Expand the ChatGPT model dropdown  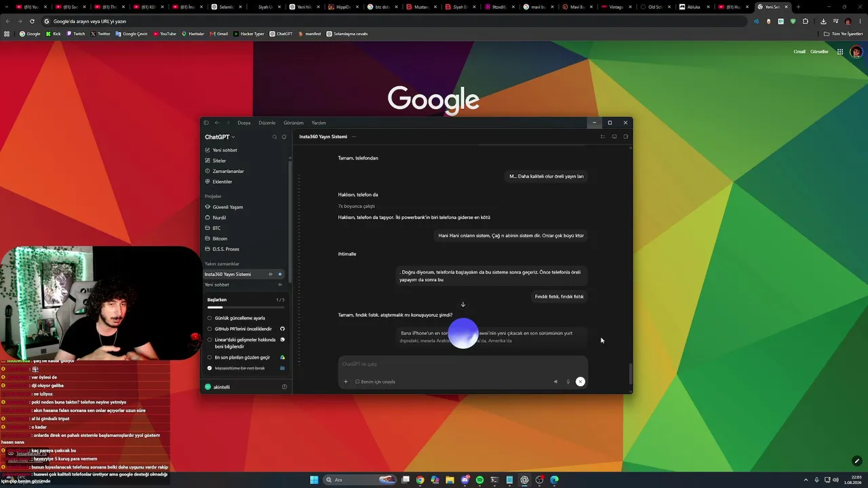pos(220,137)
